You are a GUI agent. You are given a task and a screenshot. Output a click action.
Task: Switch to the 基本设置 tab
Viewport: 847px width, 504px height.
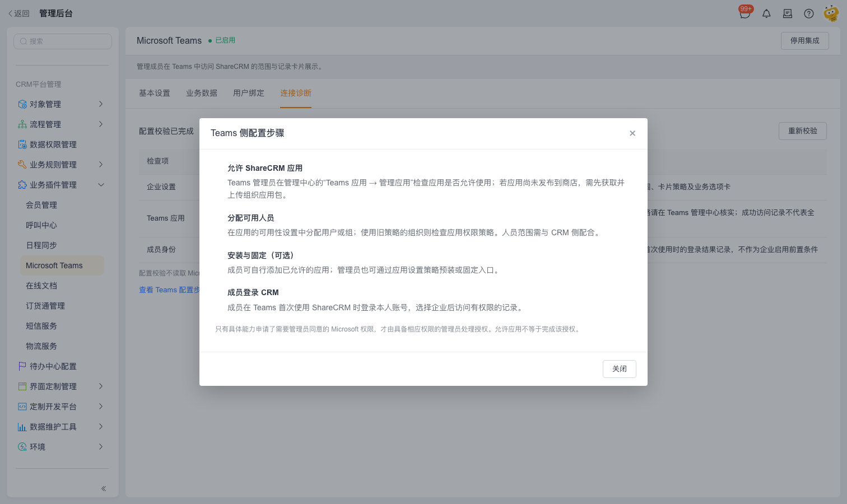point(155,93)
